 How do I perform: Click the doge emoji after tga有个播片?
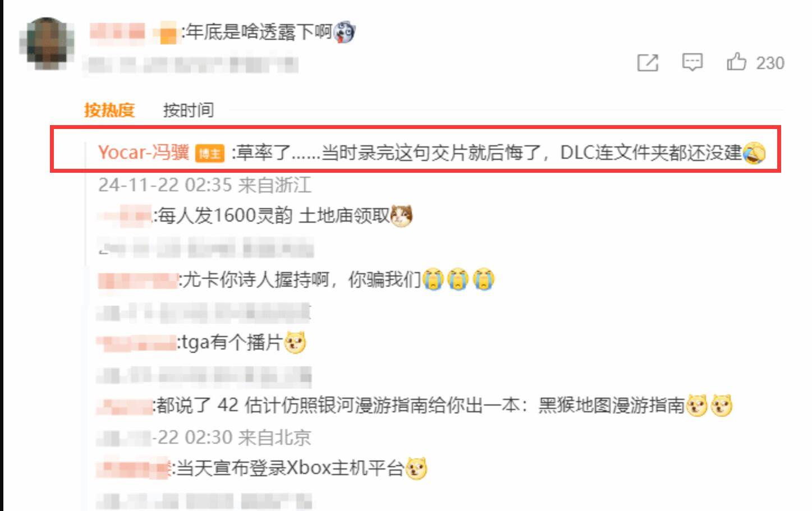point(295,342)
